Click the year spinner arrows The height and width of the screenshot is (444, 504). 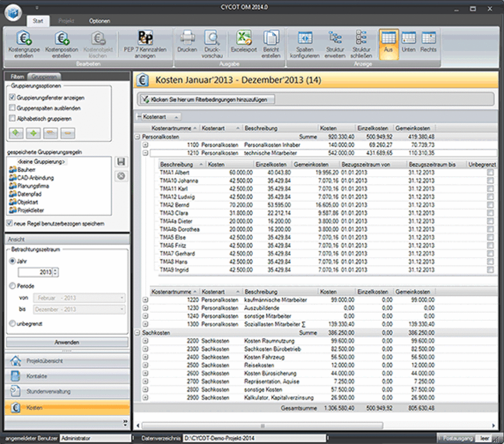click(x=55, y=272)
